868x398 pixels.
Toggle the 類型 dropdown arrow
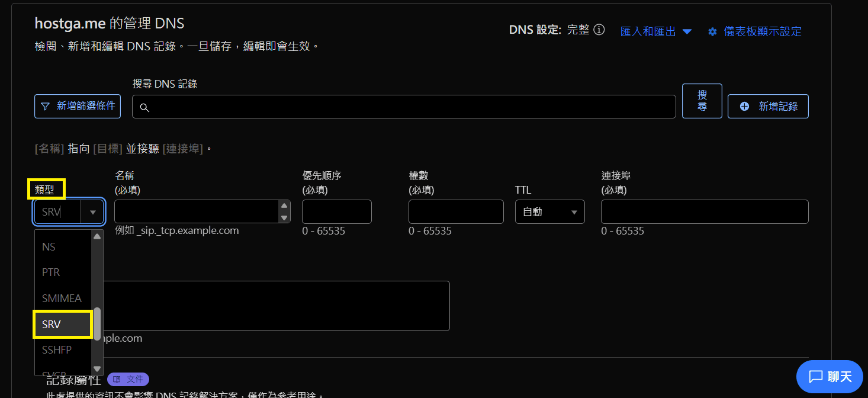[x=93, y=212]
